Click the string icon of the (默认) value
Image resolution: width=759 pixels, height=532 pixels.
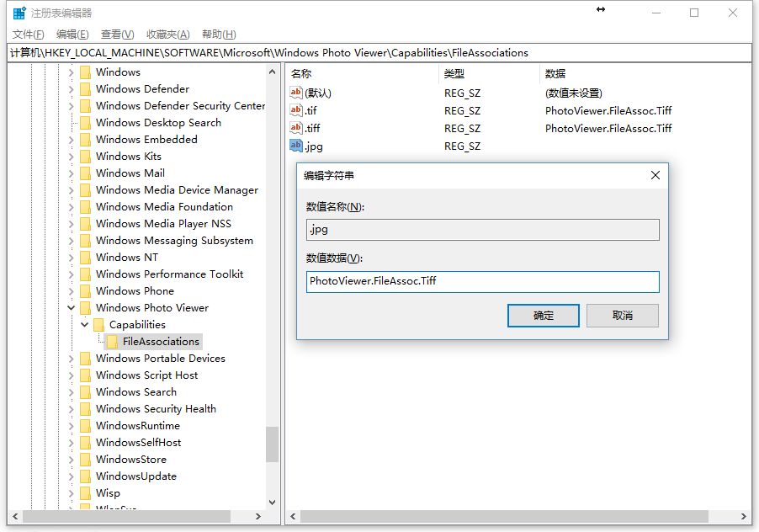295,92
